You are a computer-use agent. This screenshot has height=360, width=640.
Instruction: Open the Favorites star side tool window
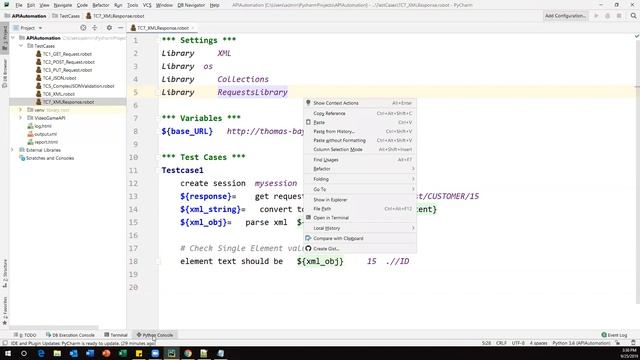(4, 311)
